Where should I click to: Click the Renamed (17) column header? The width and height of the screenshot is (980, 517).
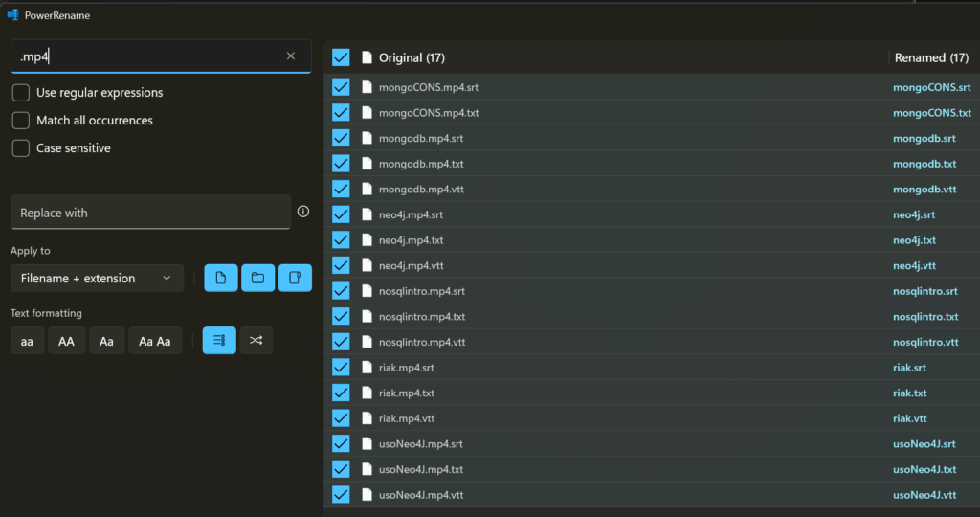932,57
